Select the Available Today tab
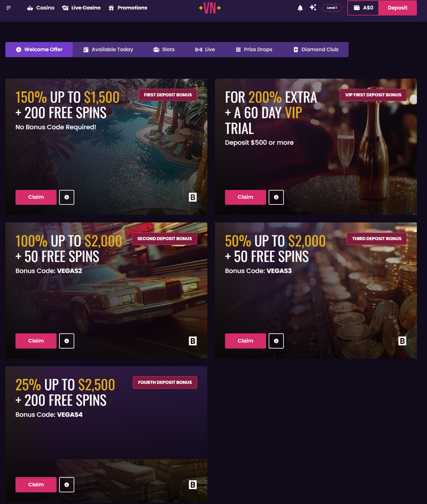Screen dimensions: 427x504 (x=108, y=50)
